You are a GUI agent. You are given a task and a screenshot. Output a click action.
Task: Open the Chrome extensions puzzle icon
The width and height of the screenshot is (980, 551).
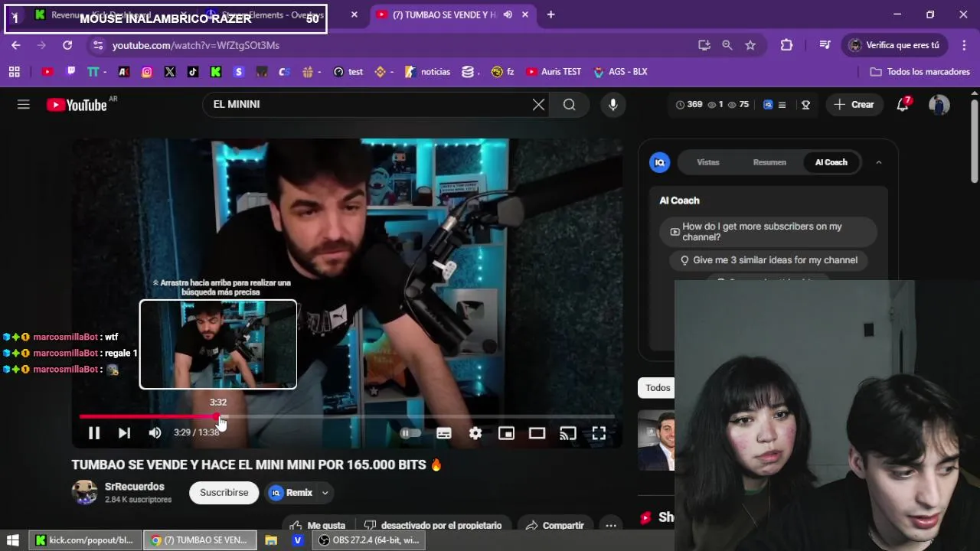tap(786, 45)
